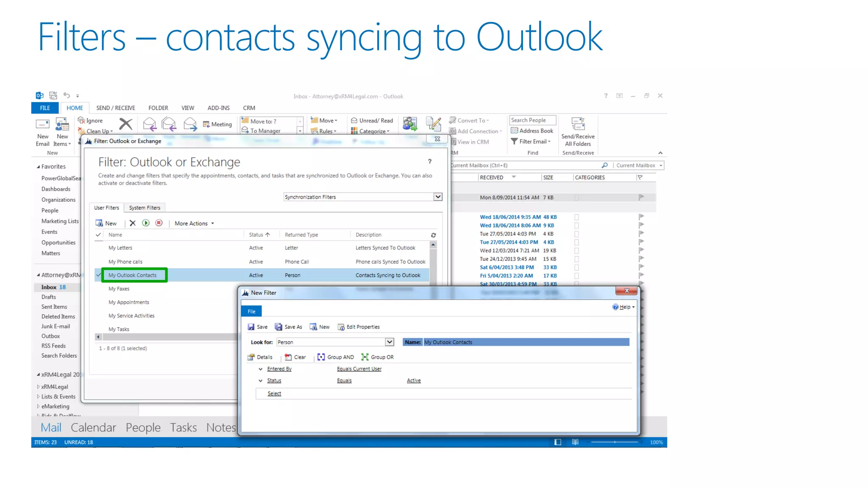The image size is (868, 488).
Task: Click the search magnifier in mailbox search
Action: coord(604,165)
